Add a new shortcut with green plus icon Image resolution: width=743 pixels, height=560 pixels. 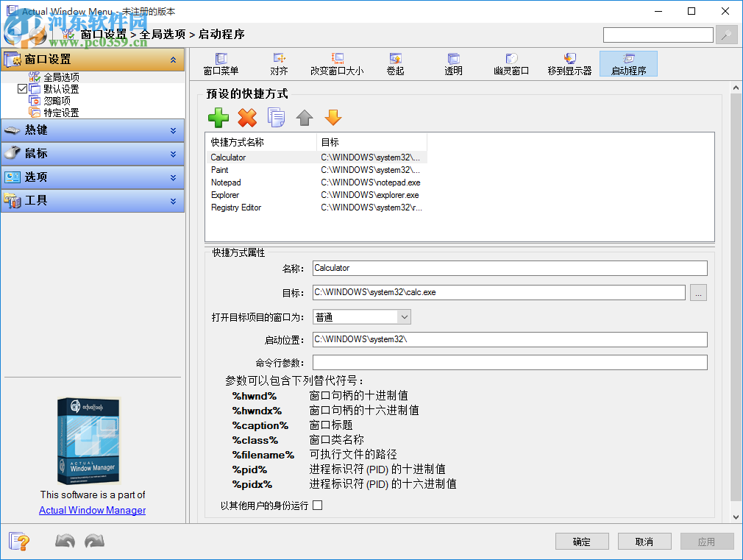point(218,117)
